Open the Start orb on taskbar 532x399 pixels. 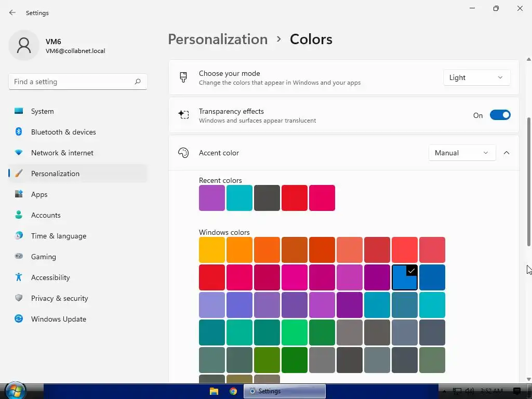pyautogui.click(x=15, y=391)
